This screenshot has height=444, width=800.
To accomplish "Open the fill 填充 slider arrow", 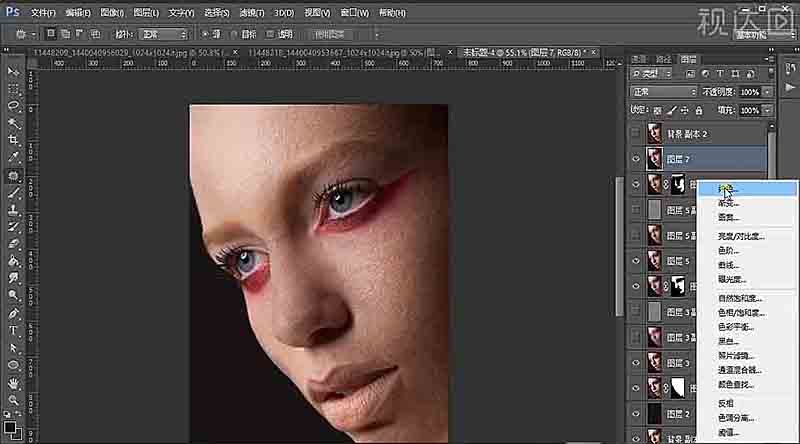I will (x=767, y=110).
